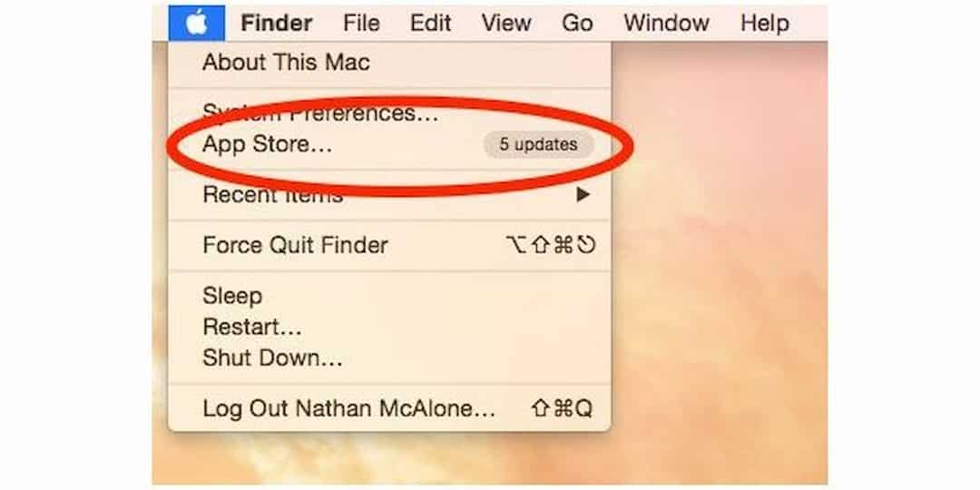The width and height of the screenshot is (980, 490).
Task: Launch App Store… from Apple menu
Action: (x=389, y=144)
